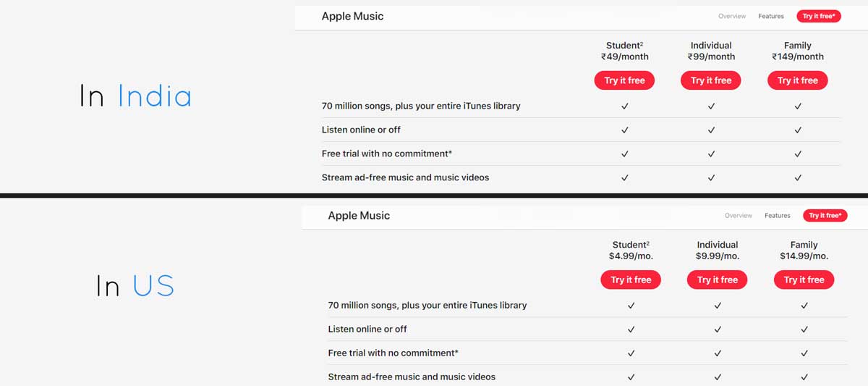Click header Try it free* pill in US section

pyautogui.click(x=825, y=215)
